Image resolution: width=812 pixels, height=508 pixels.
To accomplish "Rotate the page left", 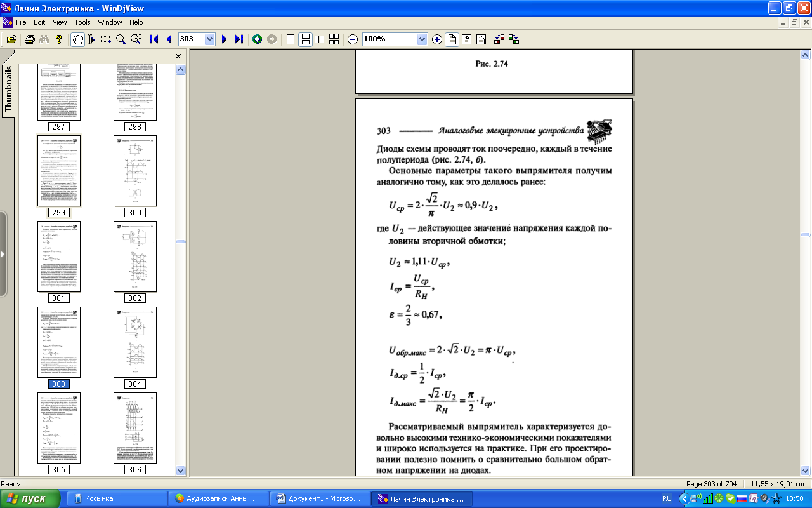I will [x=499, y=39].
